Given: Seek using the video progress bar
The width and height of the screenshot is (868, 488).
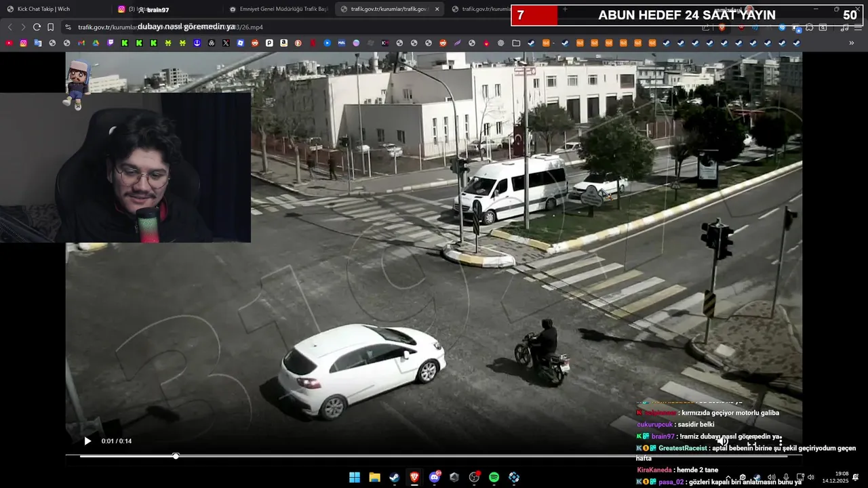Looking at the screenshot, I should coord(434,456).
